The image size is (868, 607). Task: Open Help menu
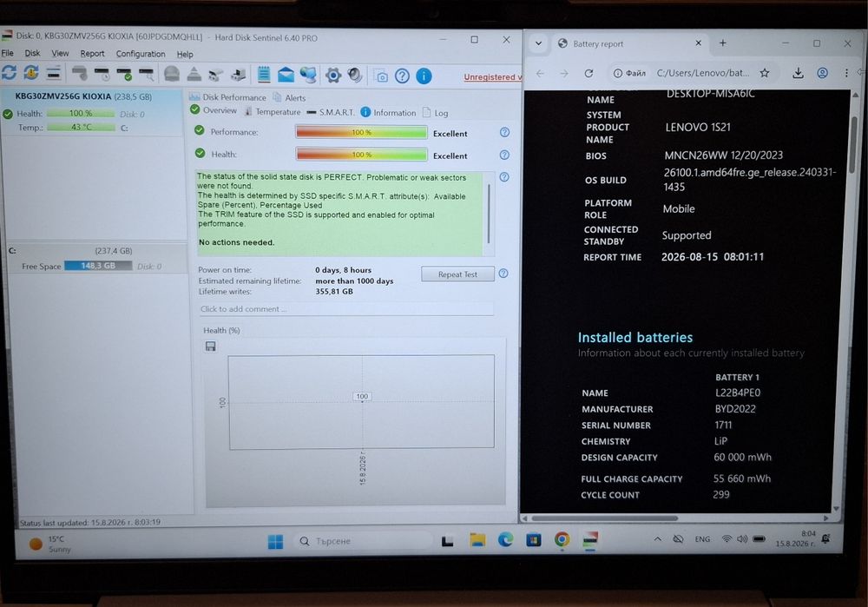click(x=185, y=55)
